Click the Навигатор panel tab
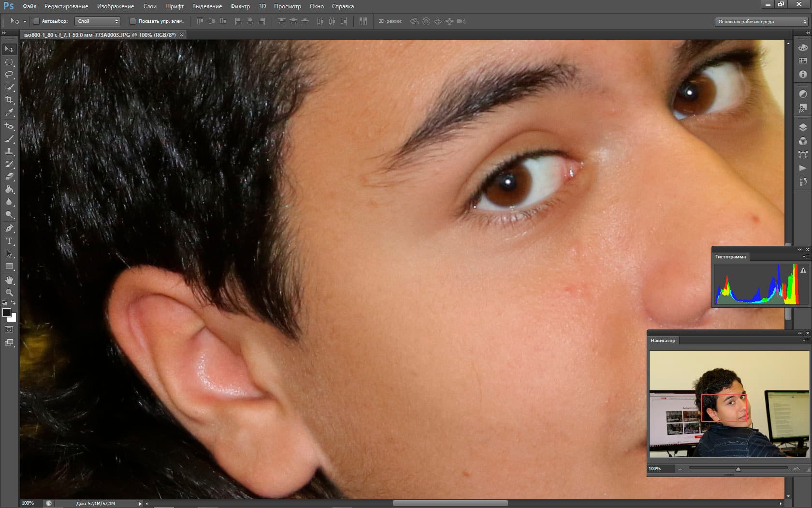The width and height of the screenshot is (812, 508). pos(663,341)
